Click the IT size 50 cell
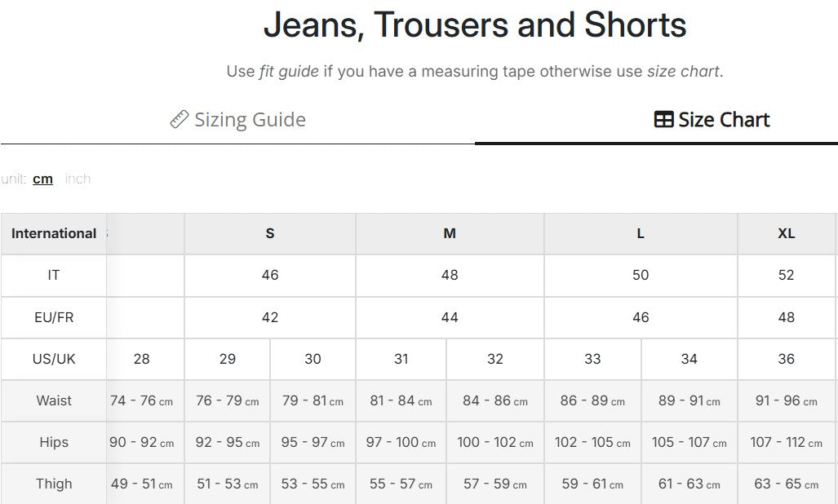 641,276
